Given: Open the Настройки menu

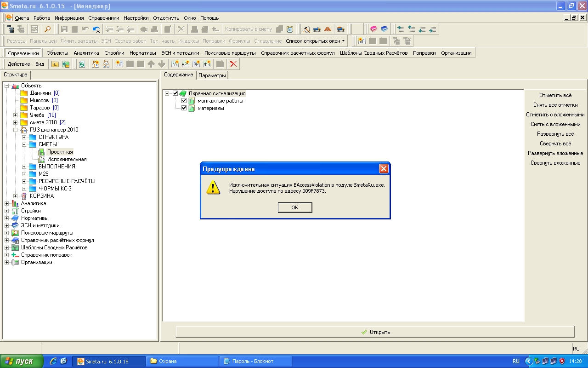Looking at the screenshot, I should (x=136, y=18).
